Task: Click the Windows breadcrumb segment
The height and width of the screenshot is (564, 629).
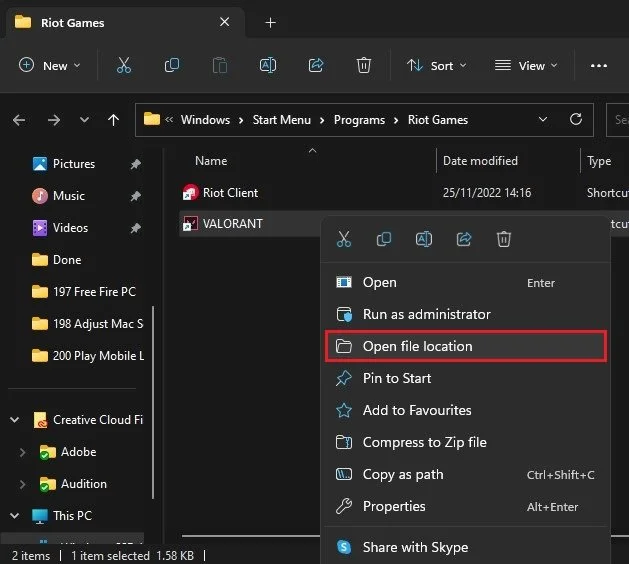Action: click(x=205, y=120)
